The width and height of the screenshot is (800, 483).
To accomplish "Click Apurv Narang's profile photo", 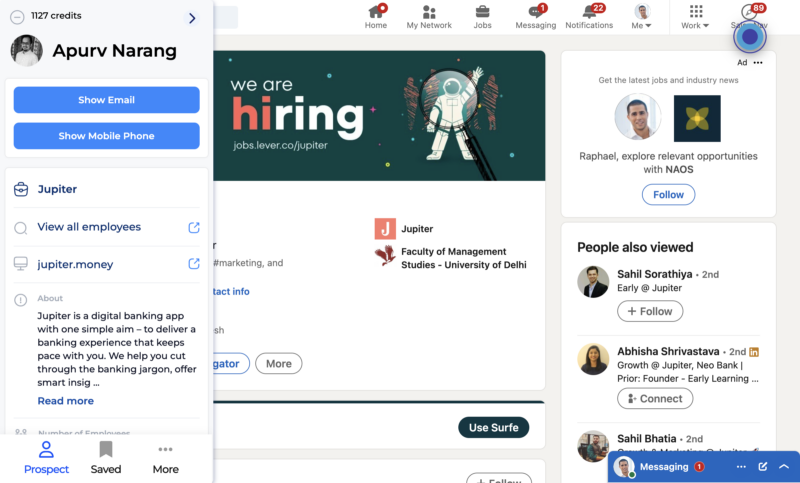I will [x=27, y=50].
